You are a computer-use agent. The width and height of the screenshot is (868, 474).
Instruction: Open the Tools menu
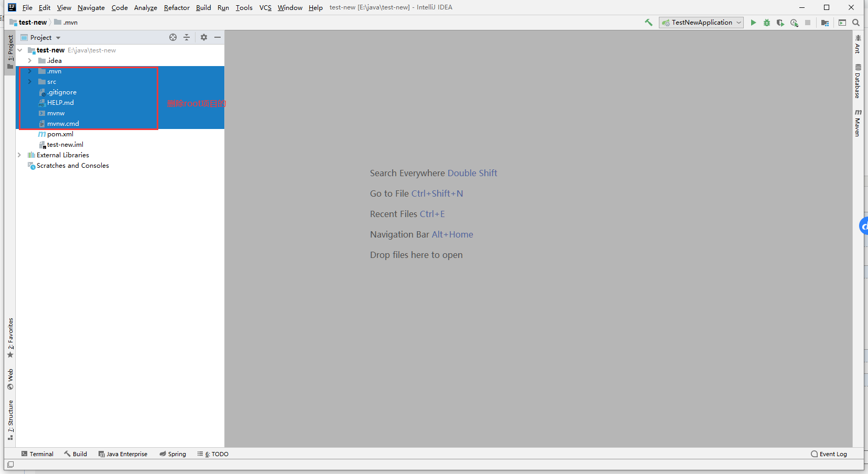244,7
